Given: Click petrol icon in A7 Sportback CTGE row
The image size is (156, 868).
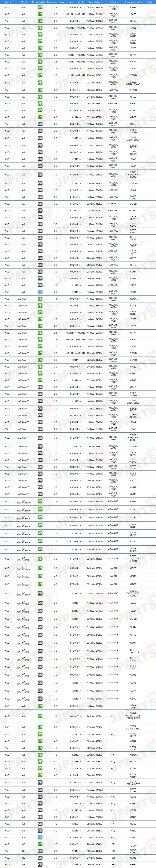Looking at the screenshot, I should coord(40,584).
